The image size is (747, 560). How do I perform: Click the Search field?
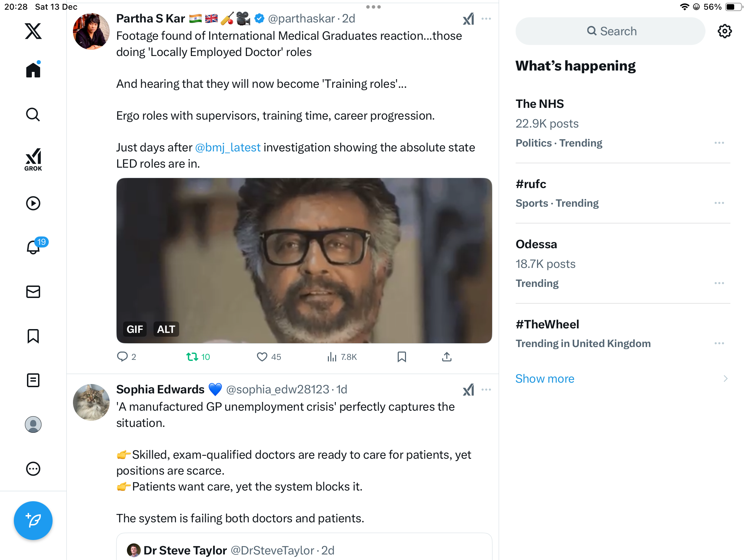pyautogui.click(x=610, y=31)
